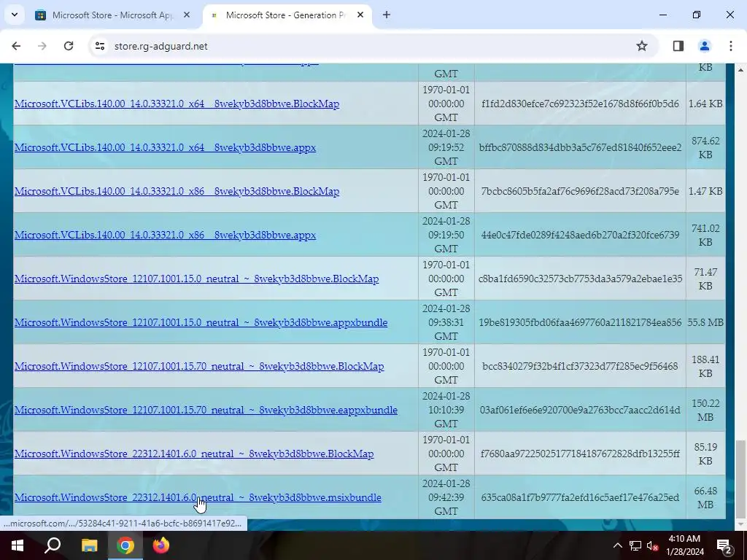Open site information icon in address bar
Image resolution: width=747 pixels, height=560 pixels.
[x=99, y=46]
